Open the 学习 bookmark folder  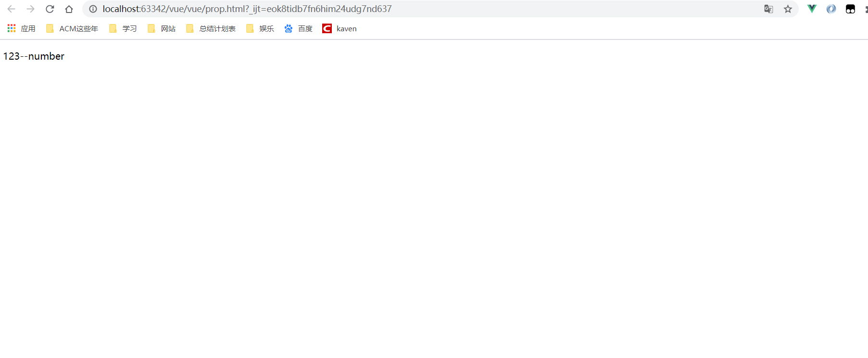click(123, 29)
